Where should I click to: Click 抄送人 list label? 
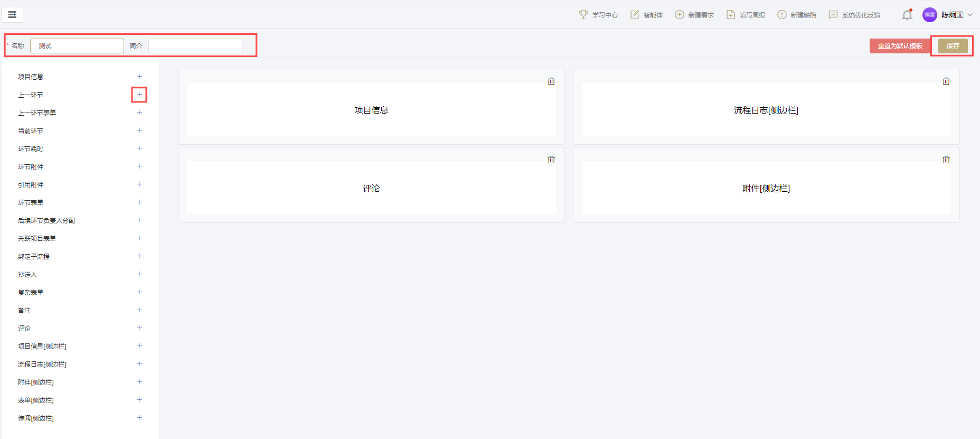27,275
